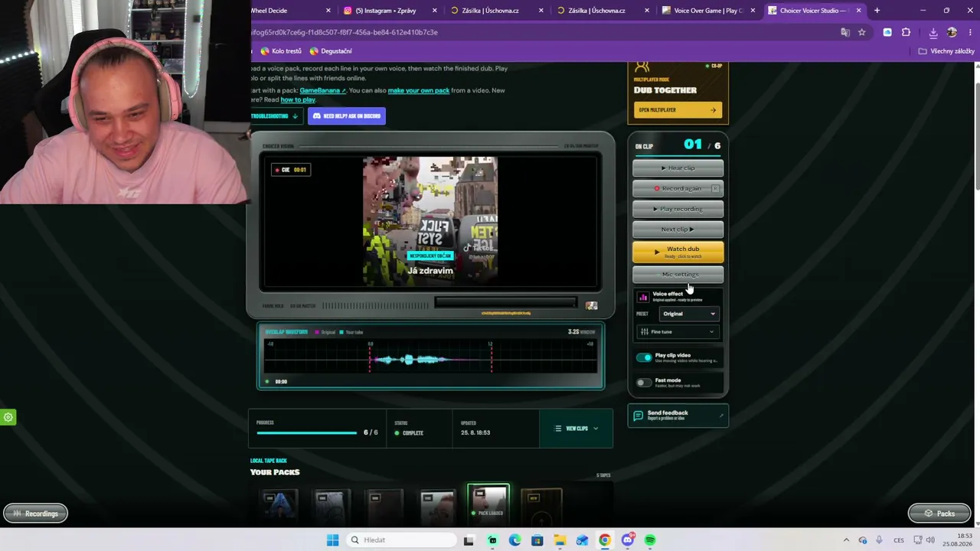The width and height of the screenshot is (980, 551).
Task: Go to Next clip
Action: click(678, 230)
